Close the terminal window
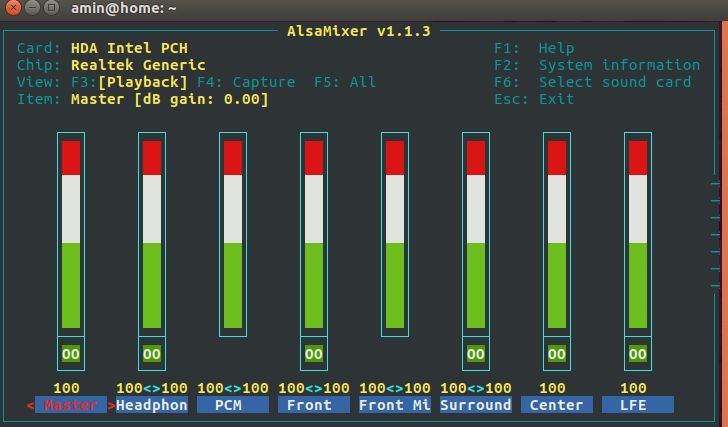This screenshot has height=427, width=728. (x=13, y=8)
